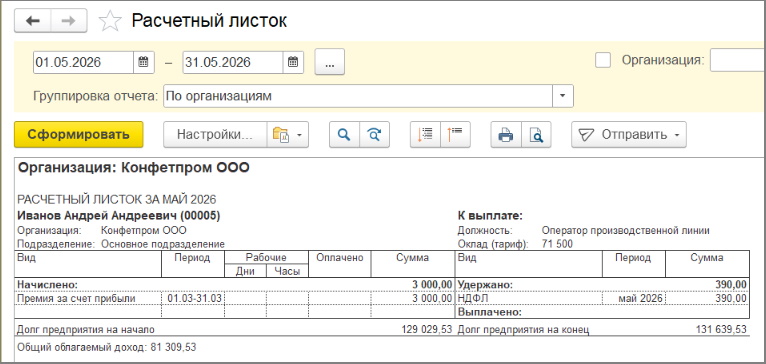The image size is (766, 364).
Task: Click the Дни column header
Action: [x=245, y=272]
